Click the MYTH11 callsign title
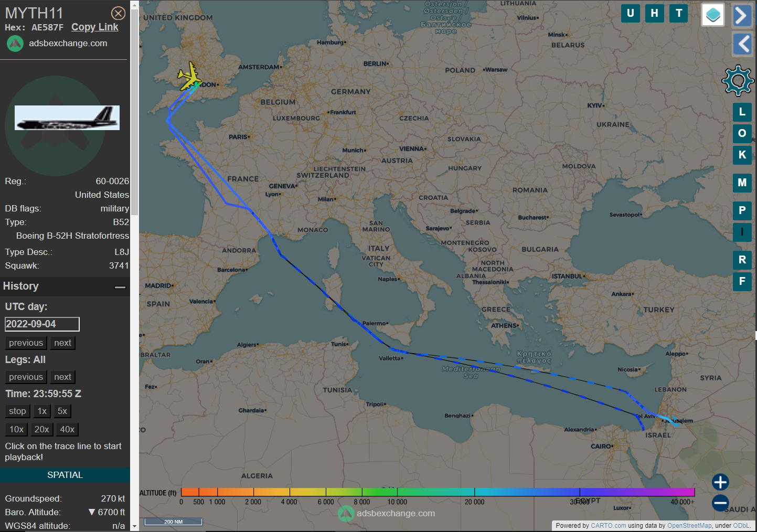The height and width of the screenshot is (532, 757). point(34,13)
